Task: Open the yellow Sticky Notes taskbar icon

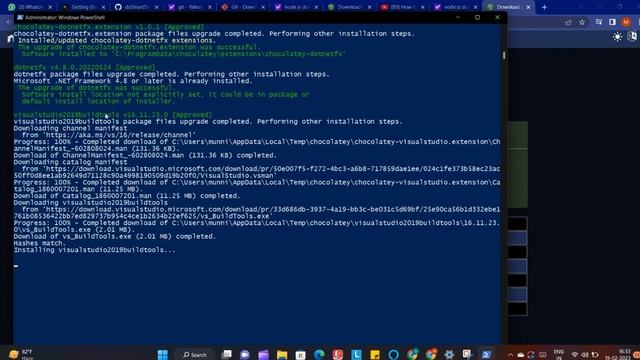Action: [375, 354]
